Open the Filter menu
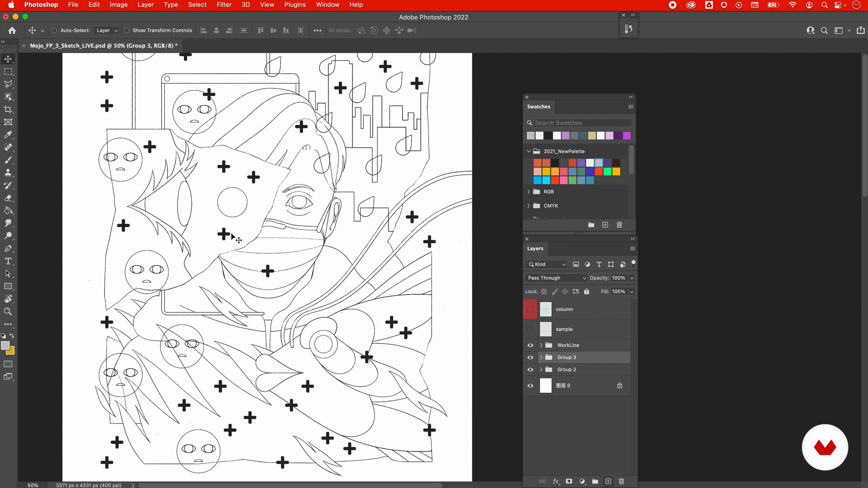868x488 pixels. coord(224,5)
